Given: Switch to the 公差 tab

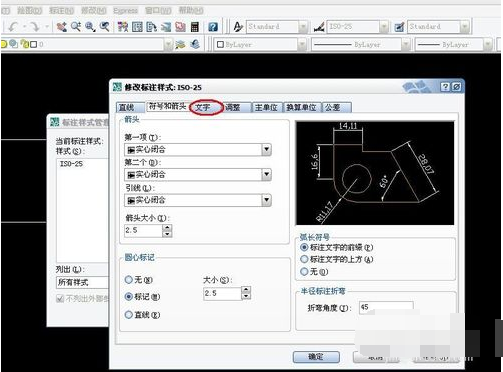Looking at the screenshot, I should (336, 107).
